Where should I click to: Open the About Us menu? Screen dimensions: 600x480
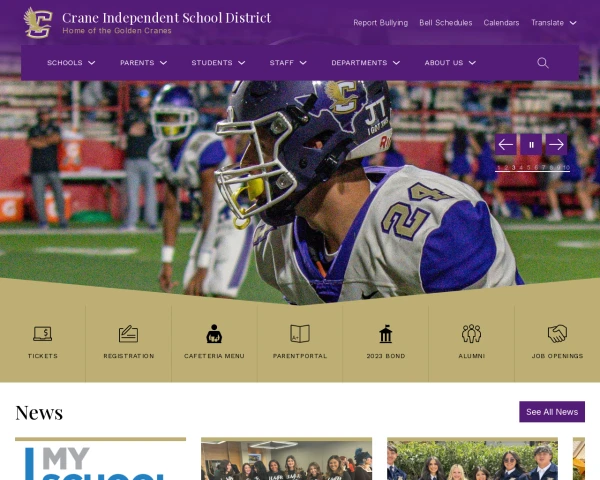pyautogui.click(x=450, y=63)
